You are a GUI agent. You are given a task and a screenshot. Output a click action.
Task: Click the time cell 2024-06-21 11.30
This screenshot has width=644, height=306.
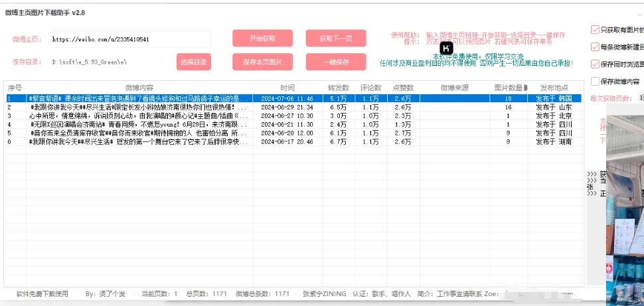(x=287, y=124)
